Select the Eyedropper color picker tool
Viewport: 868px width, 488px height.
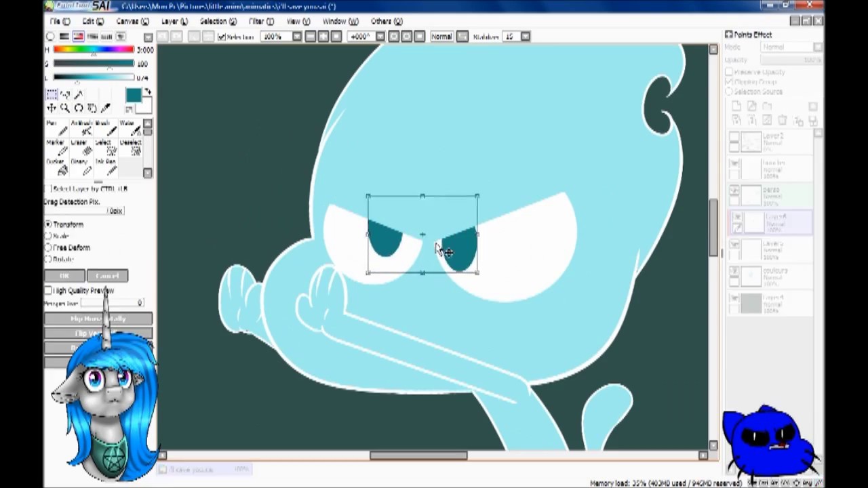(106, 108)
